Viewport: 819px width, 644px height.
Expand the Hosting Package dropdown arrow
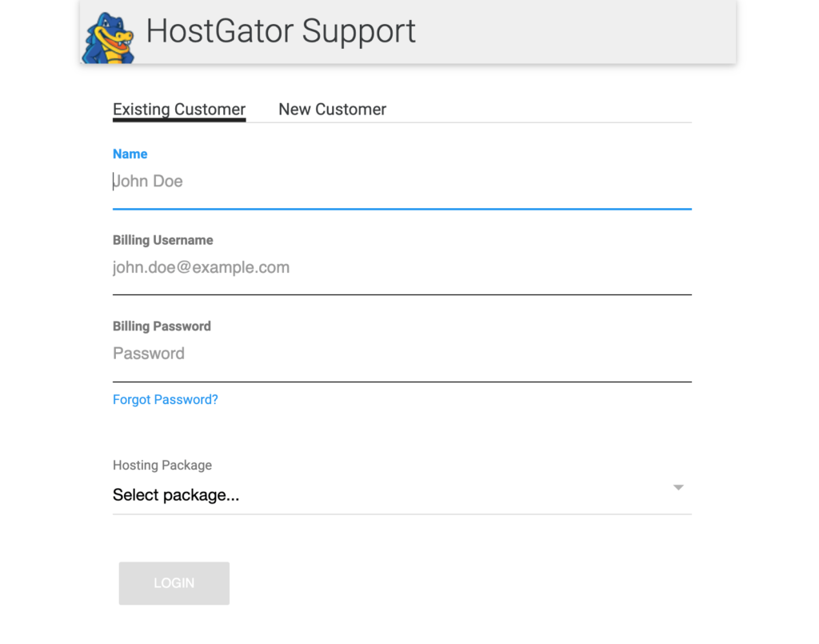click(x=678, y=487)
